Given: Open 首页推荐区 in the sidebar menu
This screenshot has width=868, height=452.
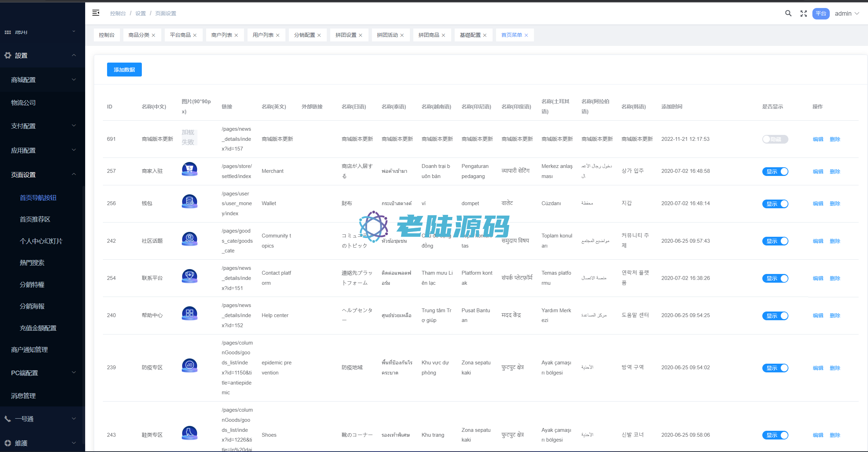Looking at the screenshot, I should click(35, 219).
